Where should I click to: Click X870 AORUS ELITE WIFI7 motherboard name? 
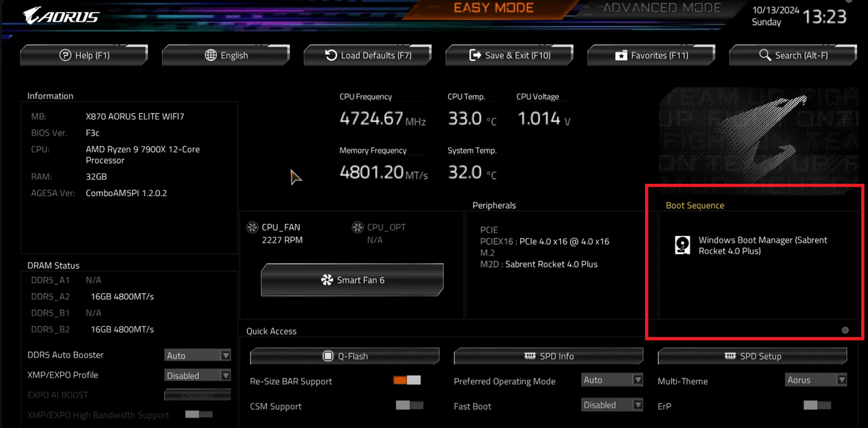135,117
